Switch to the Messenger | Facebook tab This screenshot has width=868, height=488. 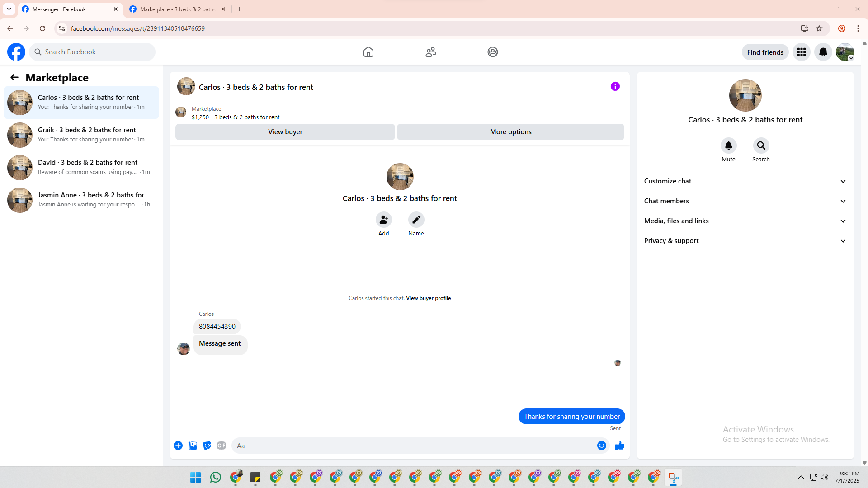click(x=70, y=9)
